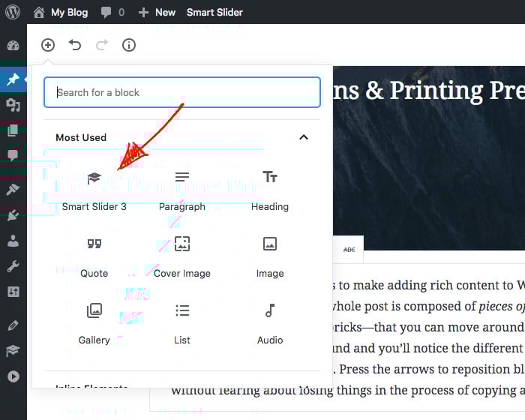The height and width of the screenshot is (420, 525).
Task: Insert the Smart Slider 3 block
Action: [94, 191]
